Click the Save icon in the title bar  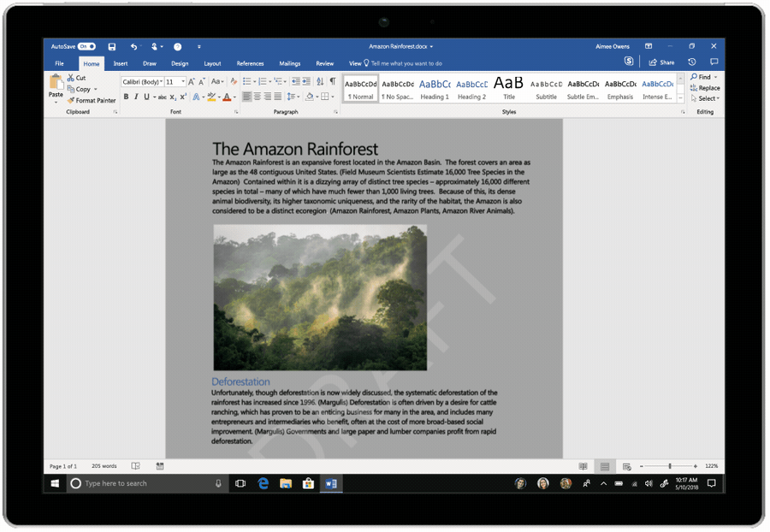point(113,46)
